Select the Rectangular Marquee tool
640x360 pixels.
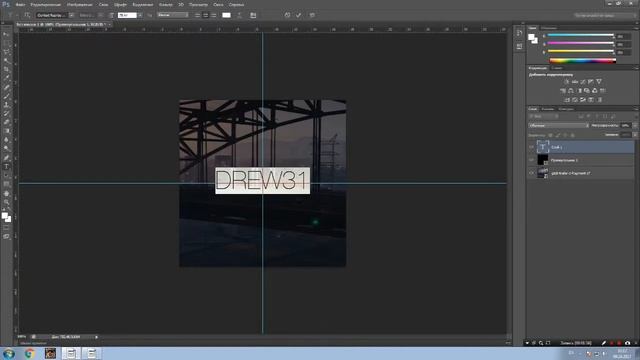pyautogui.click(x=6, y=43)
